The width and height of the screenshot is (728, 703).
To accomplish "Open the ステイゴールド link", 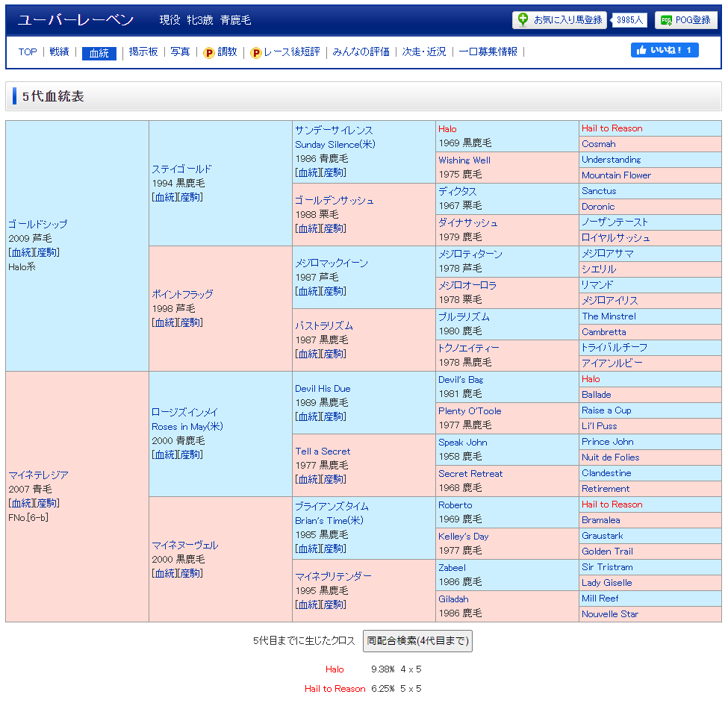I will [x=181, y=169].
